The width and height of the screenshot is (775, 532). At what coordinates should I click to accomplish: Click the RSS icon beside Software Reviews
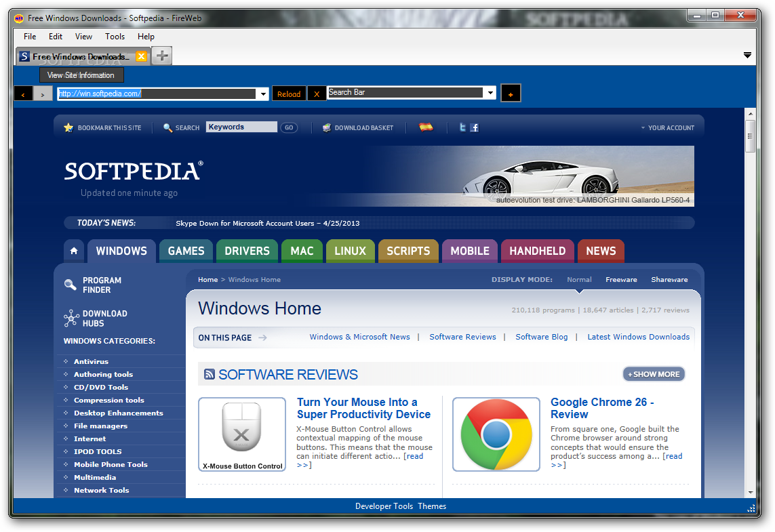[210, 374]
